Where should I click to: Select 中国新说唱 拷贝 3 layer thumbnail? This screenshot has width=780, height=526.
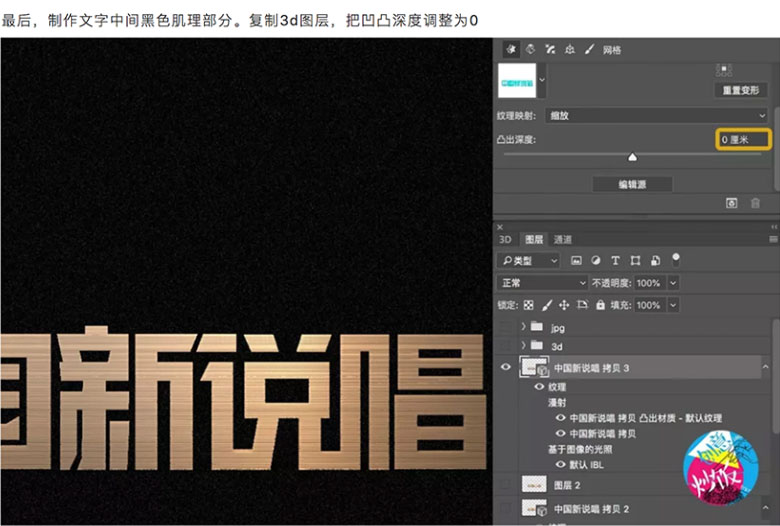click(x=533, y=367)
